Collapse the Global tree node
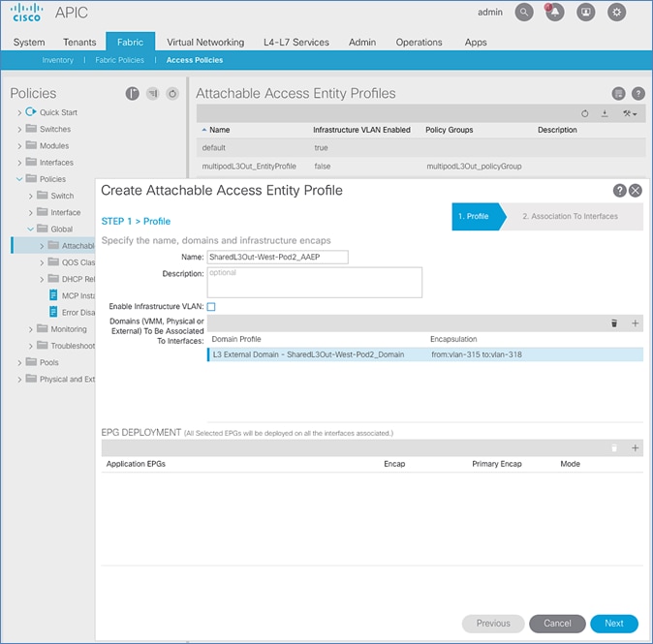The image size is (653, 644). [x=30, y=229]
